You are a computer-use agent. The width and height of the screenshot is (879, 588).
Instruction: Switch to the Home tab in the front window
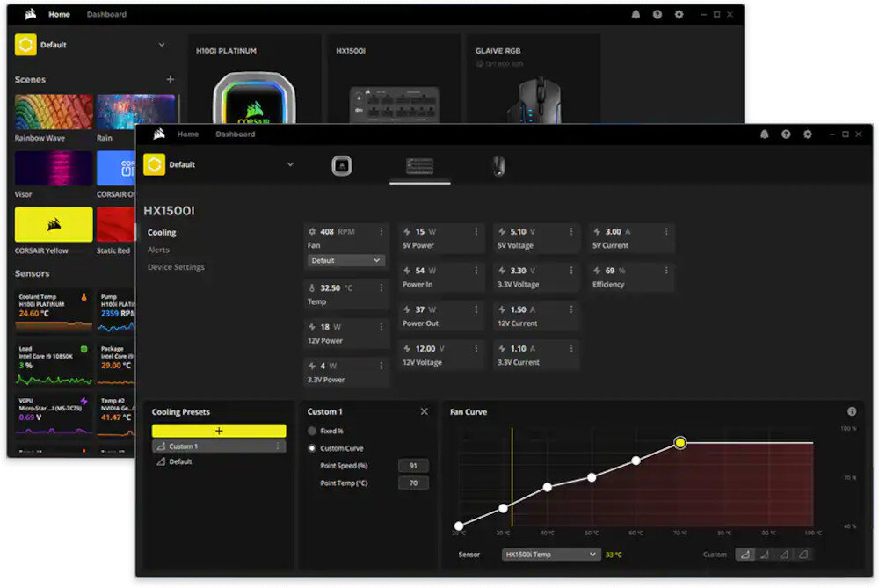click(188, 134)
